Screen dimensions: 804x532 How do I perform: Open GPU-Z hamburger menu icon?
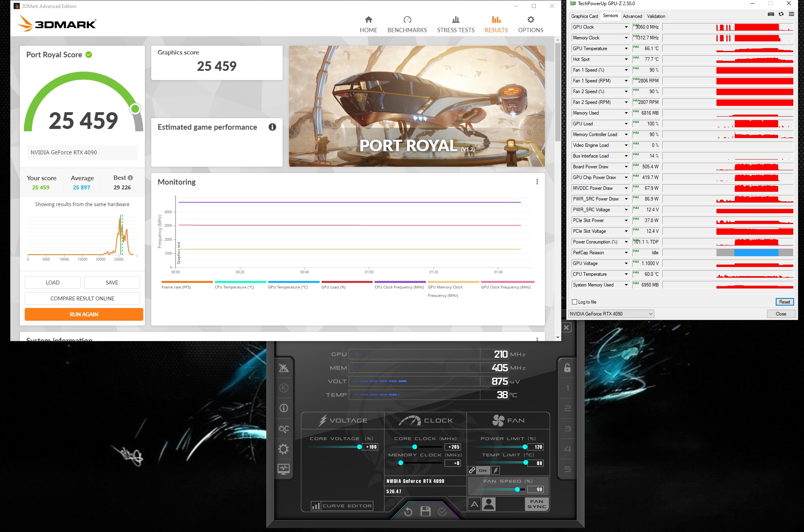coord(792,14)
